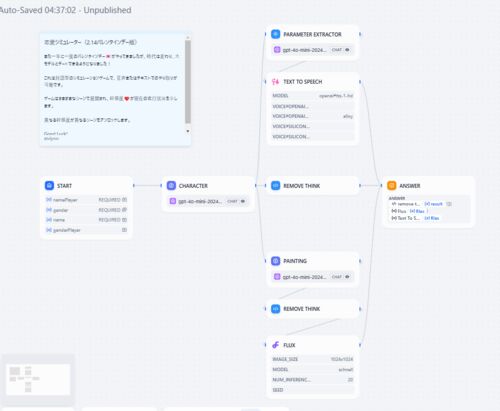Select the Painting LLM node icon
Viewport: 500px width, 411px height.
[x=276, y=261]
